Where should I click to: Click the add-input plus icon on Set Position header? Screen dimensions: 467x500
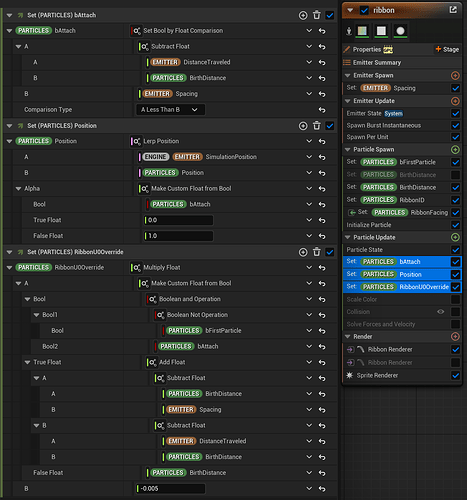303,126
